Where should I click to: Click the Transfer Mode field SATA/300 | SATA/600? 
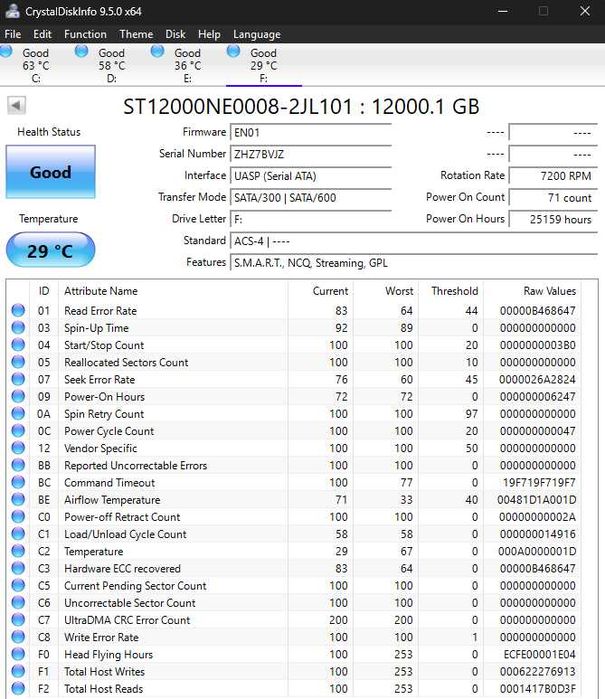[311, 197]
